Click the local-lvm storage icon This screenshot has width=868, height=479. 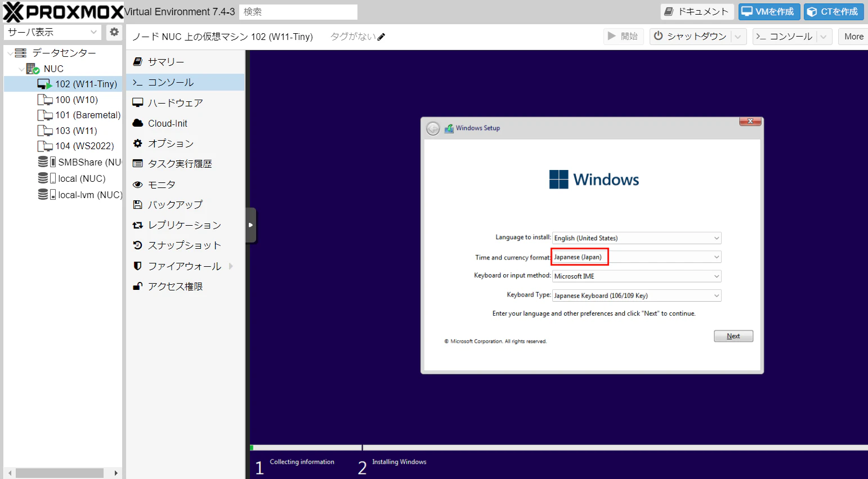(x=46, y=195)
